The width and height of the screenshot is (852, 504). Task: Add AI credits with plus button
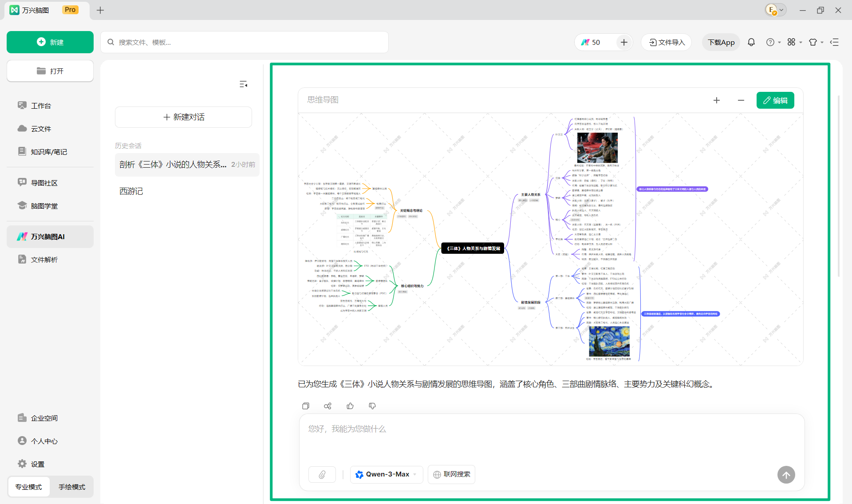[624, 42]
